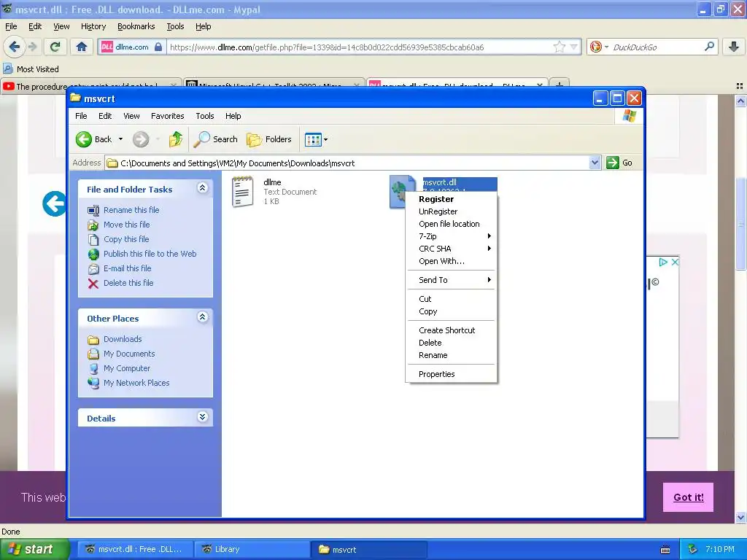Viewport: 747px width, 560px height.
Task: Select Open file location menu entry
Action: [x=451, y=224]
